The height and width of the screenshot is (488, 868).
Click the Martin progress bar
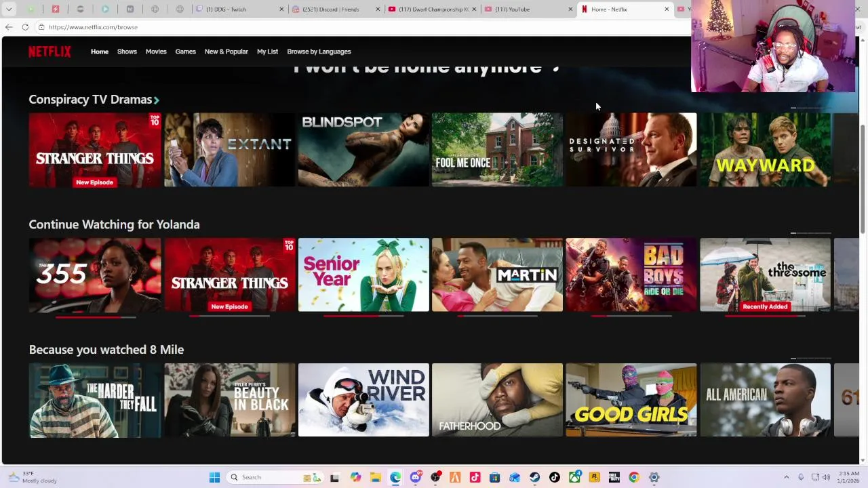(x=497, y=317)
